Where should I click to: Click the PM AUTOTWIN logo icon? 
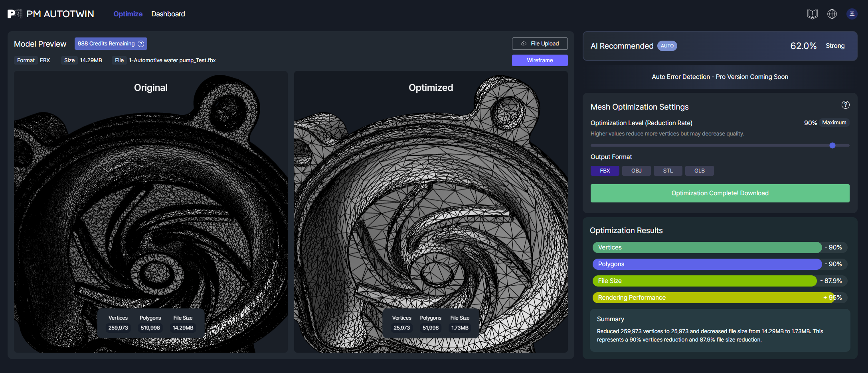15,14
